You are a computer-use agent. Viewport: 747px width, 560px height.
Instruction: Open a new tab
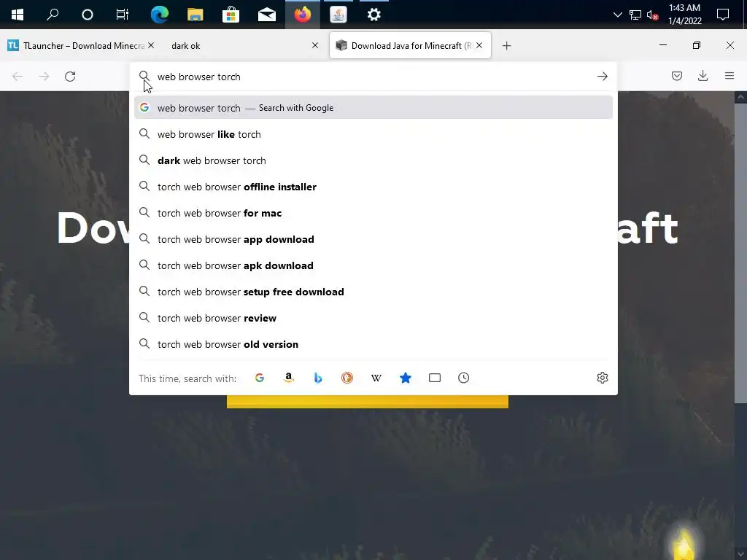pyautogui.click(x=506, y=46)
